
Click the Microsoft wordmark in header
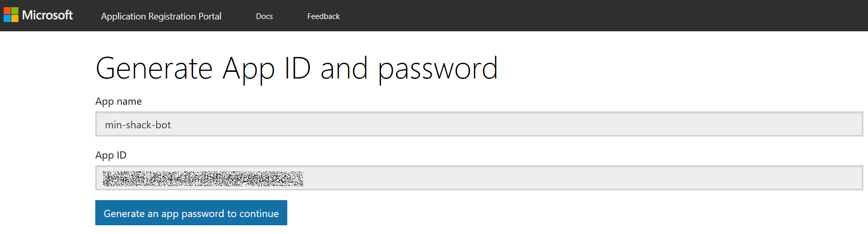[48, 15]
